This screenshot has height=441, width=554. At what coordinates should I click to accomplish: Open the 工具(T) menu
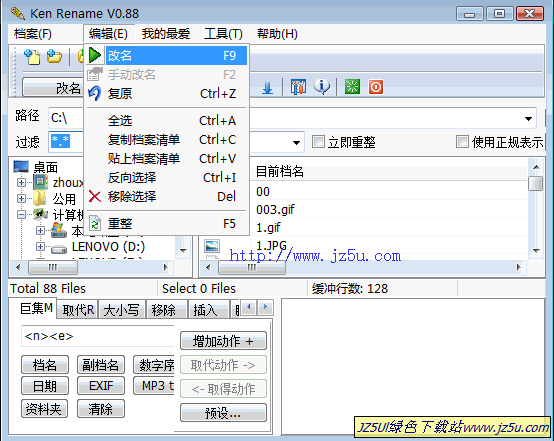[223, 34]
